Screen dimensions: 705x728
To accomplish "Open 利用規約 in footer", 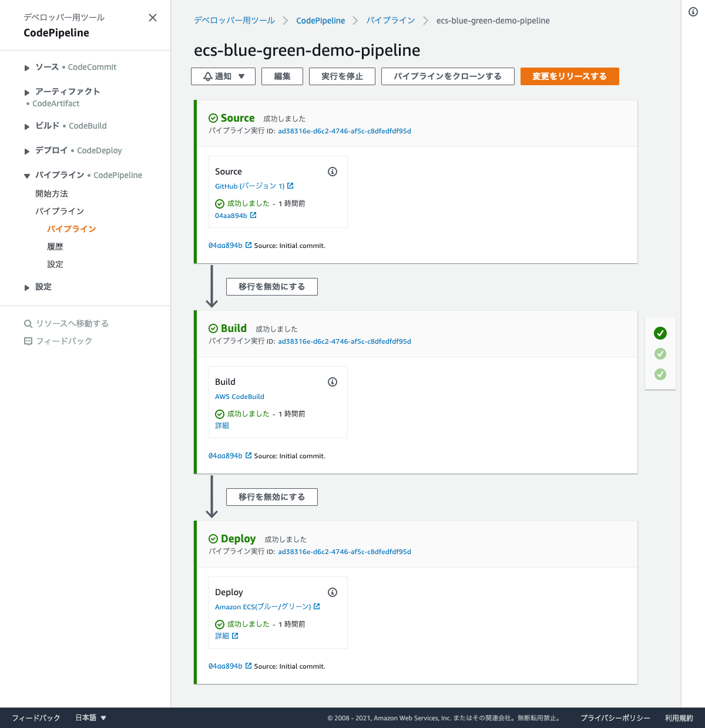I will [x=679, y=718].
